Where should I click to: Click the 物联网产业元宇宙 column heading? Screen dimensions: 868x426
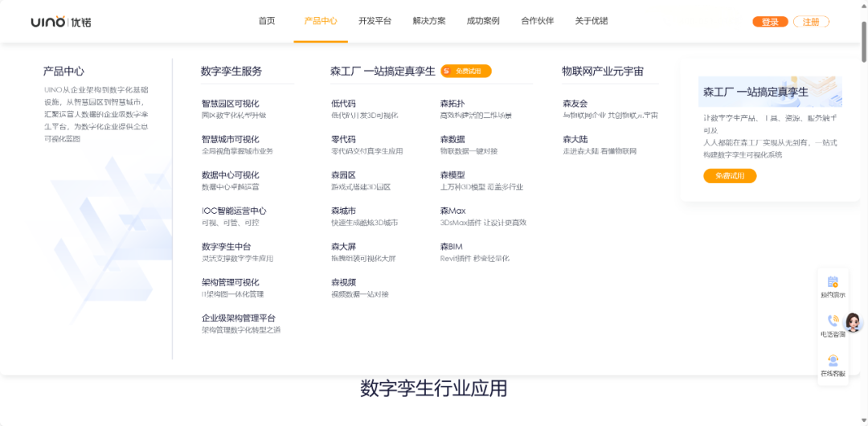point(602,72)
